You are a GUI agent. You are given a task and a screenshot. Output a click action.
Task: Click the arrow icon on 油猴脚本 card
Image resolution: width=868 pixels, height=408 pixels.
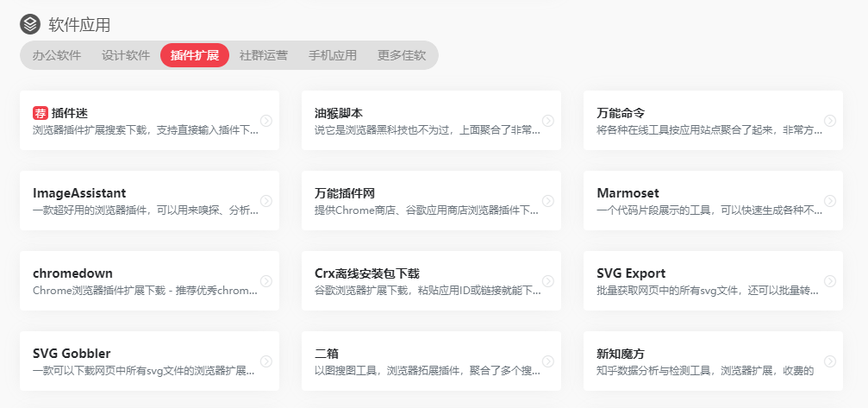click(x=548, y=120)
